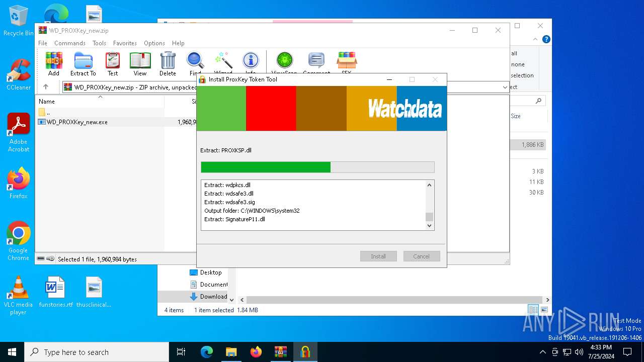This screenshot has height=362, width=644.
Task: Go up one folder with the arrow icon
Action: [x=45, y=87]
